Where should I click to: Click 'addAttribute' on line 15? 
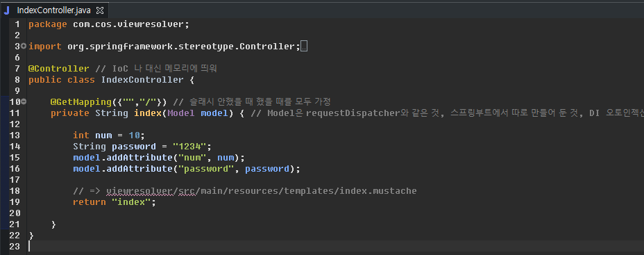[x=139, y=158]
